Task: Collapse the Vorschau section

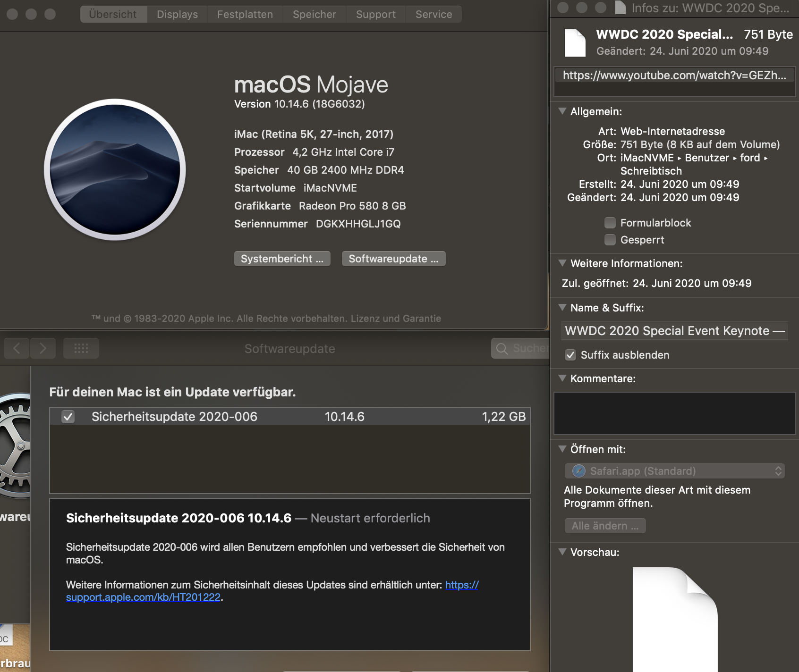Action: 562,552
